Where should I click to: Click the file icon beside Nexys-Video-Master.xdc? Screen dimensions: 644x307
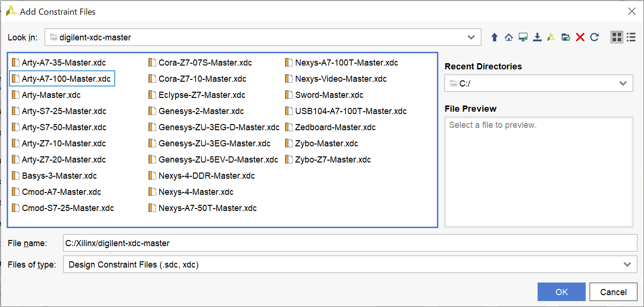(289, 79)
